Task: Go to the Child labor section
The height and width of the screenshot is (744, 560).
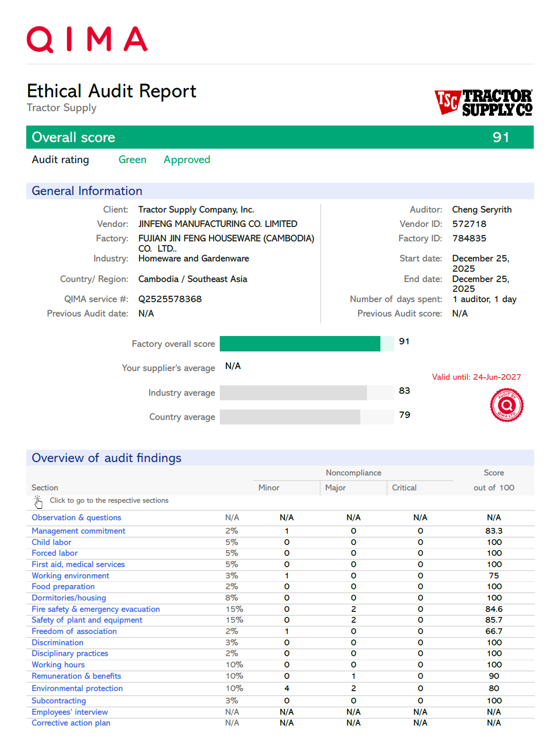Action: click(51, 542)
